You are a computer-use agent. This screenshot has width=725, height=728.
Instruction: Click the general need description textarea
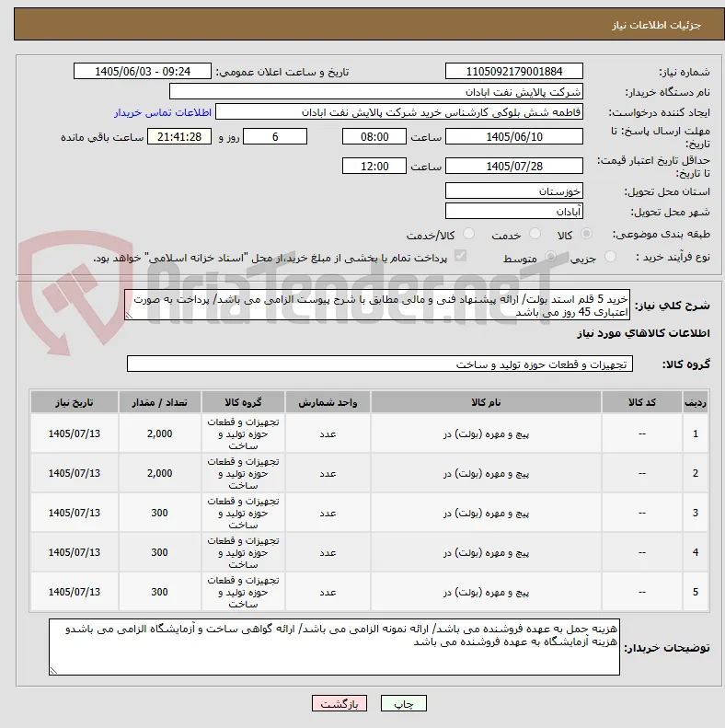(377, 305)
